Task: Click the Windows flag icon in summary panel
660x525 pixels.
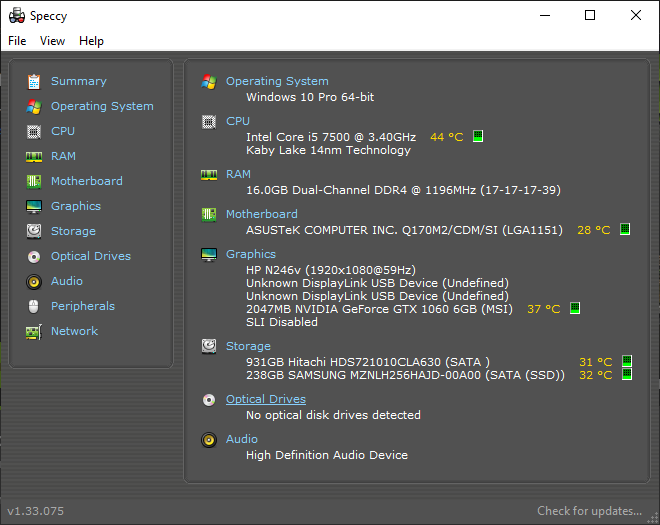Action: pyautogui.click(x=209, y=82)
